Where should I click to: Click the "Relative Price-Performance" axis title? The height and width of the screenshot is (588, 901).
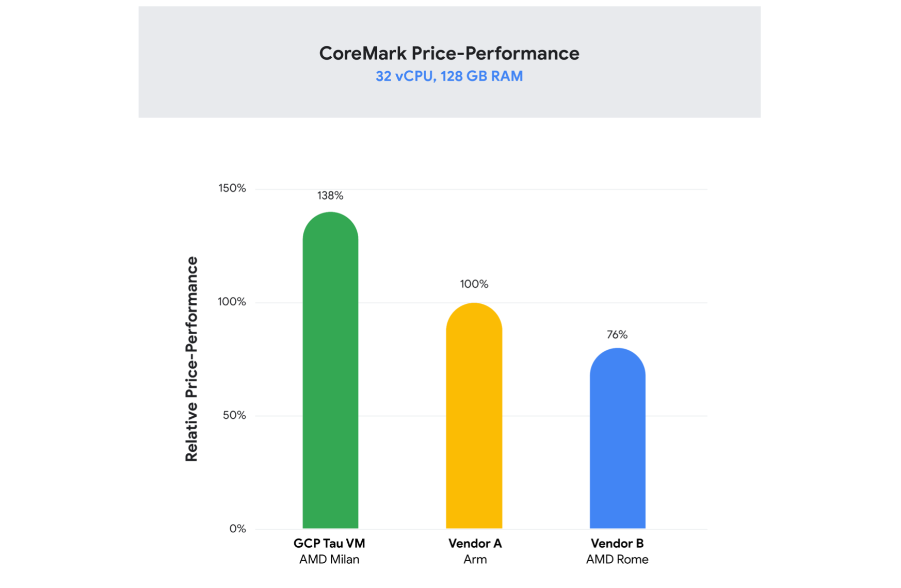tap(191, 358)
